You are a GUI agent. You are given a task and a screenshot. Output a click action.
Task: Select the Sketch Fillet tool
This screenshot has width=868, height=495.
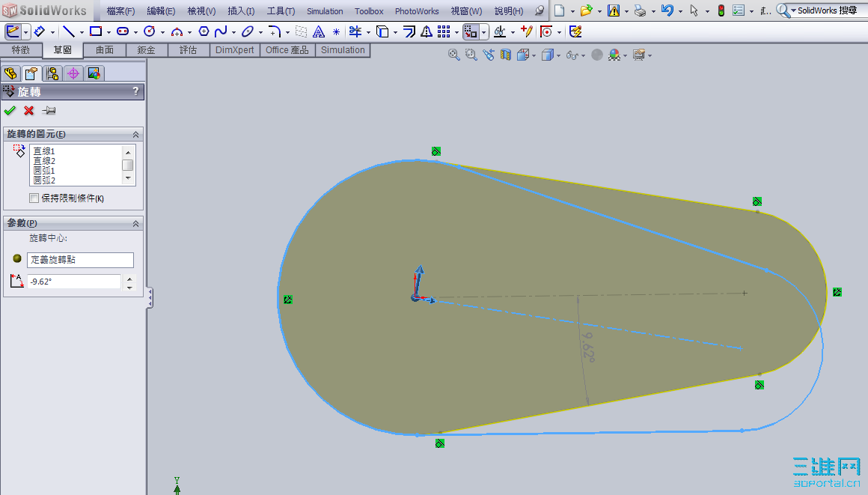(x=274, y=31)
